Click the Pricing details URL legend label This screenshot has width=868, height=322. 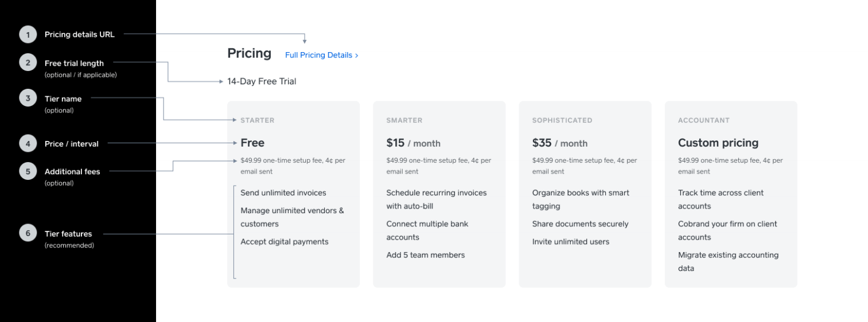[x=79, y=34]
